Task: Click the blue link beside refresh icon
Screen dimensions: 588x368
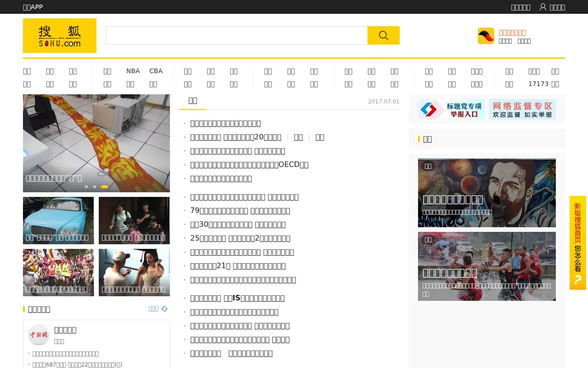Action: 153,309
